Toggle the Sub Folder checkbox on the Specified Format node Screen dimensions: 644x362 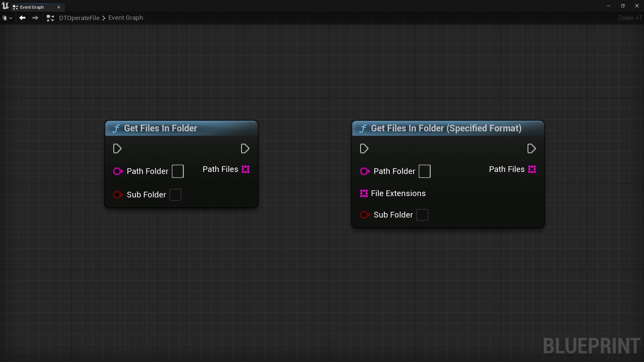click(422, 215)
